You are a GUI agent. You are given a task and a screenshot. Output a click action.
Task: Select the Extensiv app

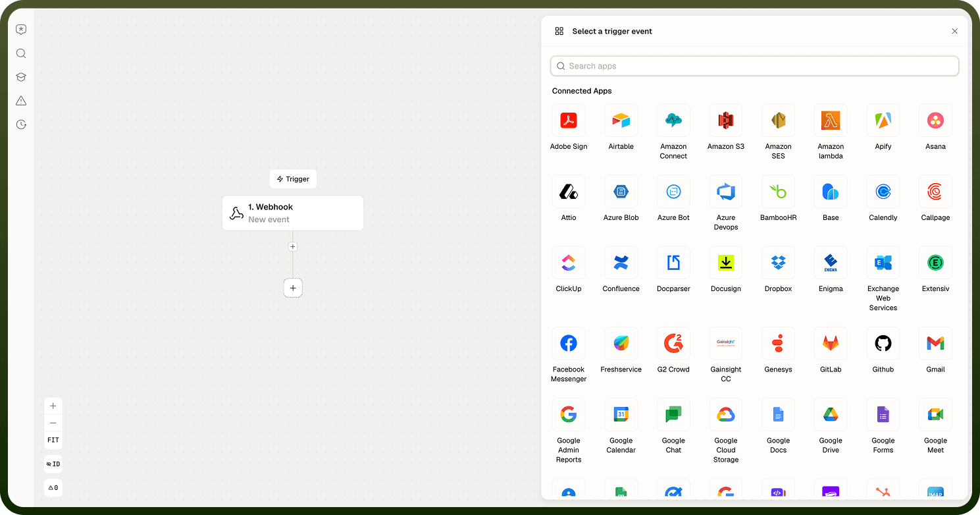tap(935, 263)
